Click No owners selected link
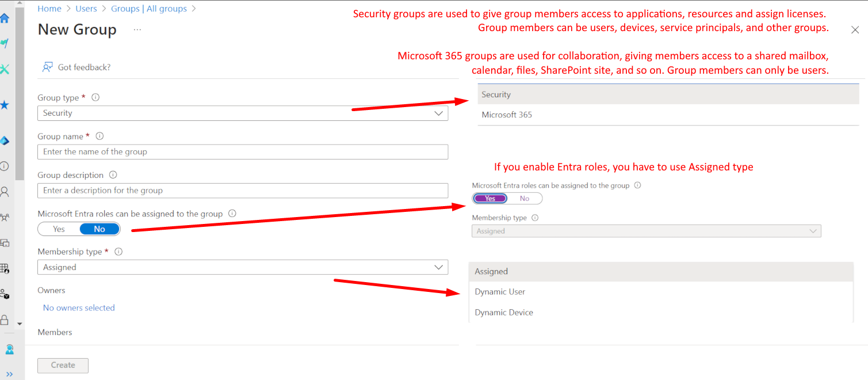 pos(79,308)
